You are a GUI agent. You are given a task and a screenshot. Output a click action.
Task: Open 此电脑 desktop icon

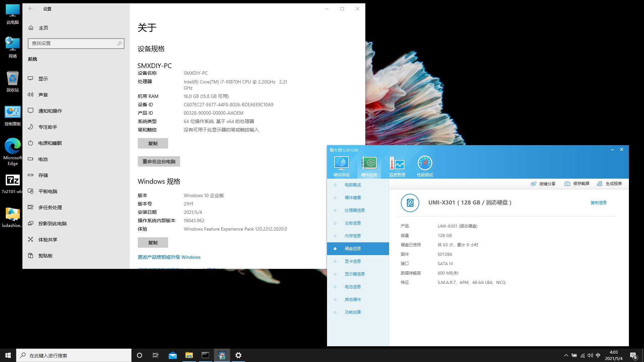[13, 14]
